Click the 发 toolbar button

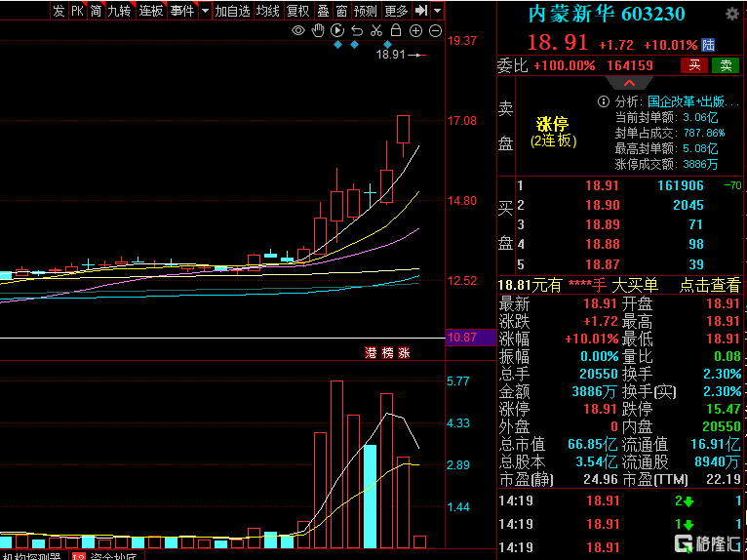click(59, 11)
